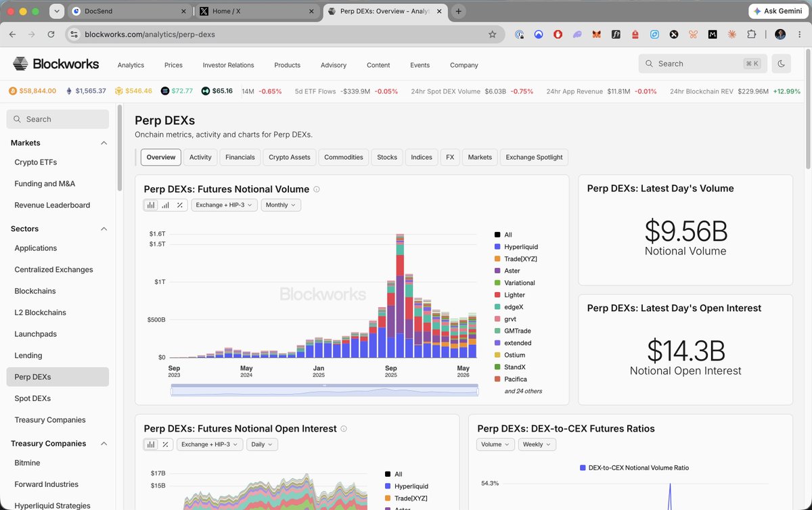Open the MetaMask fox extension
This screenshot has height=510, width=812.
point(597,34)
